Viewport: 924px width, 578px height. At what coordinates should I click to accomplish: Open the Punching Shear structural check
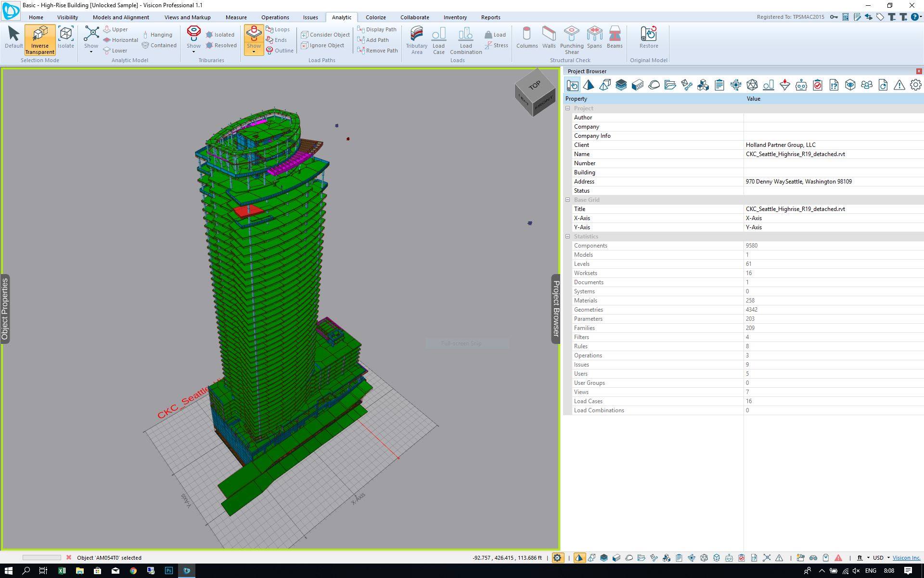(x=571, y=40)
